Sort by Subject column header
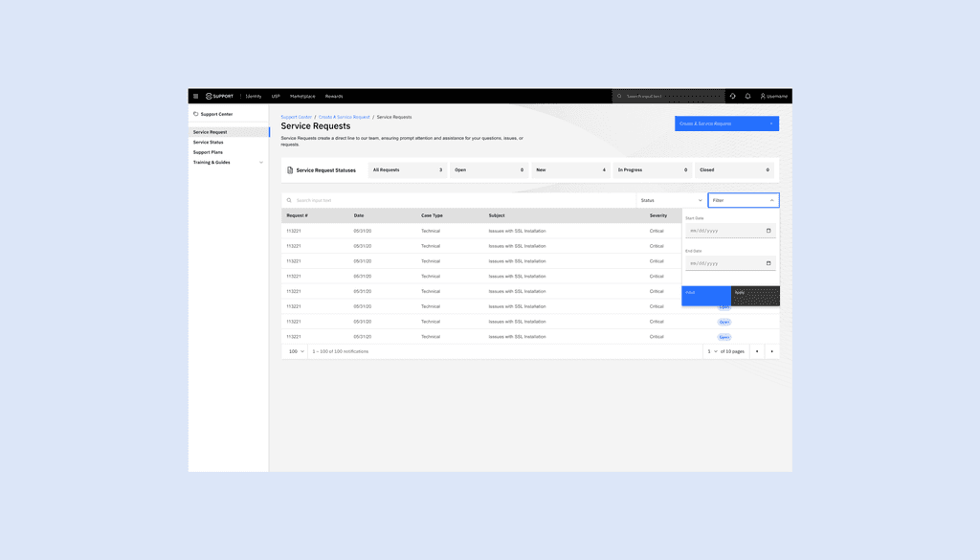Screen dimensions: 980x560 point(497,215)
